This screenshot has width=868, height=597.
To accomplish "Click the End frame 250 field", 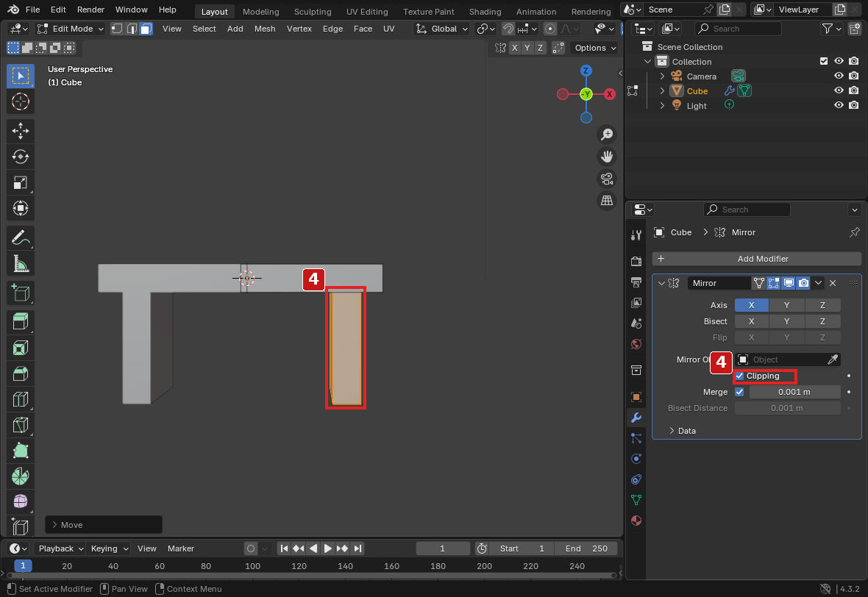I will tap(586, 548).
